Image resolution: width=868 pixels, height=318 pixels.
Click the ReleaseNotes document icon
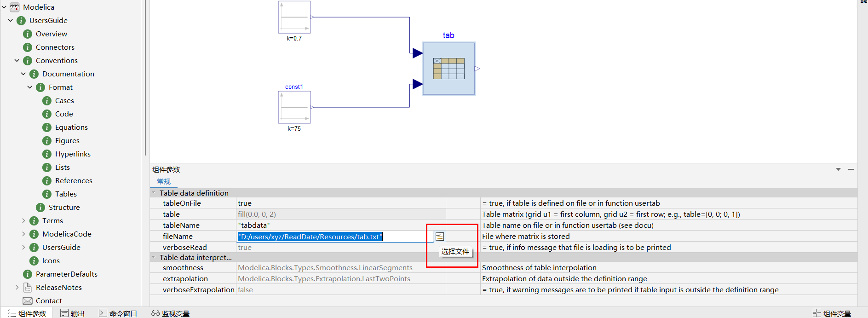click(28, 288)
